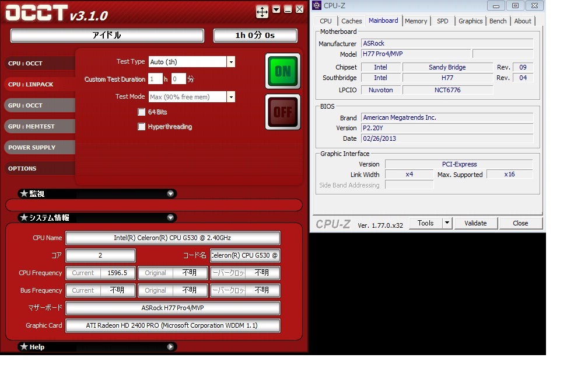Click the star icon beside Help
This screenshot has height=368, width=588.
(24, 346)
